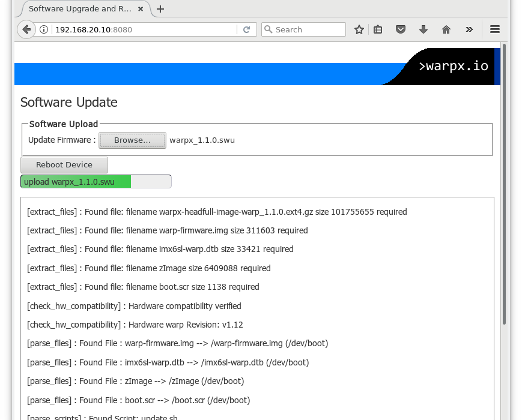Reload the page with the refresh icon
522x420 pixels.
tap(246, 29)
